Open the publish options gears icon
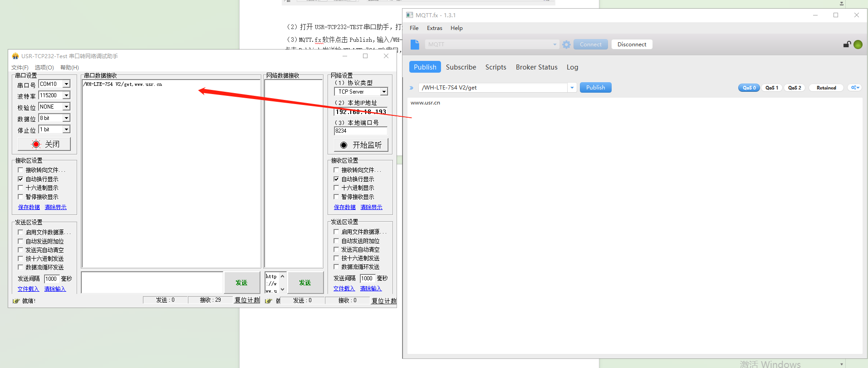The image size is (868, 368). tap(855, 88)
